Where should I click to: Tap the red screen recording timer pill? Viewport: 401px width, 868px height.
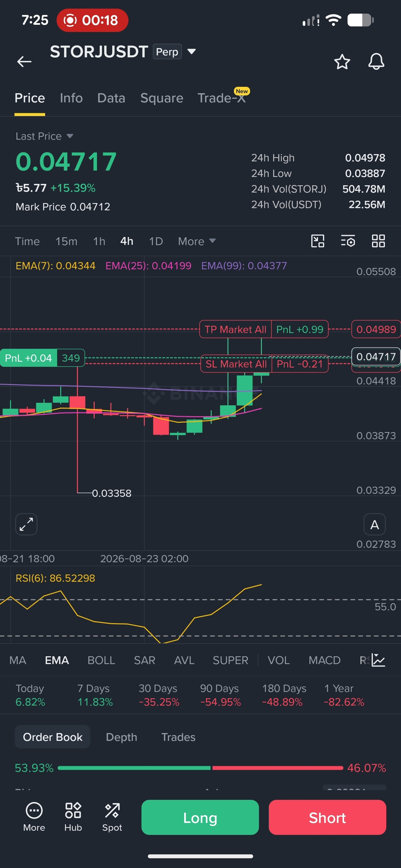click(92, 20)
